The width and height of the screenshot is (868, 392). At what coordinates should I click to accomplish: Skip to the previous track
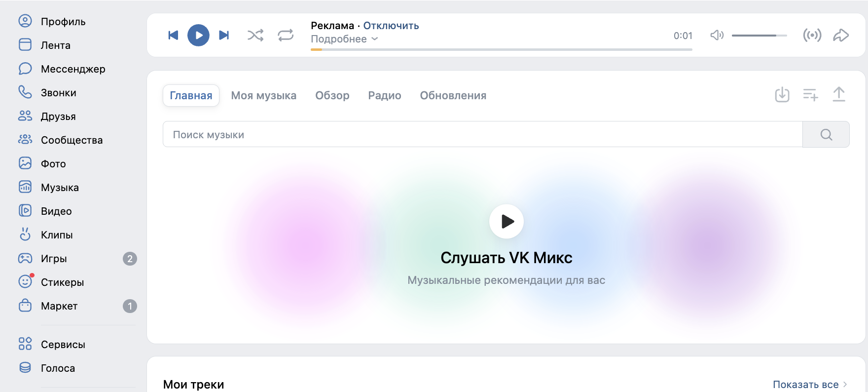(173, 35)
